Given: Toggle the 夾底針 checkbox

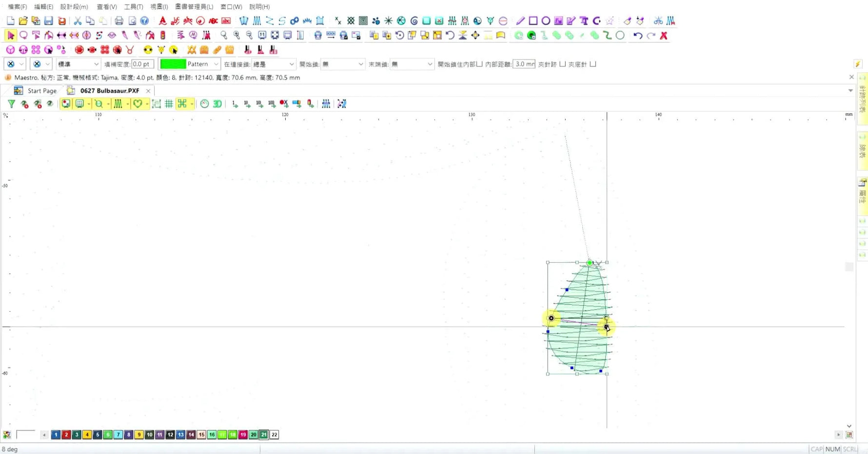Looking at the screenshot, I should pyautogui.click(x=593, y=64).
